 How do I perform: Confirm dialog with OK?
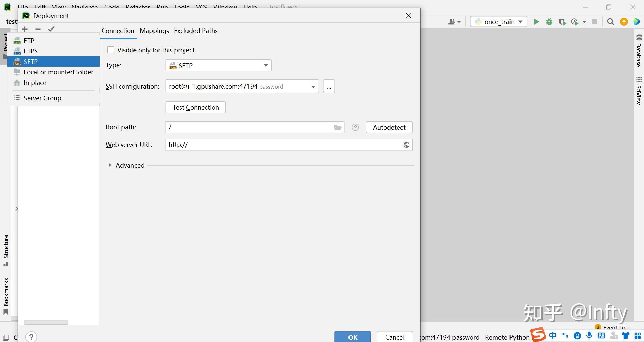point(353,337)
